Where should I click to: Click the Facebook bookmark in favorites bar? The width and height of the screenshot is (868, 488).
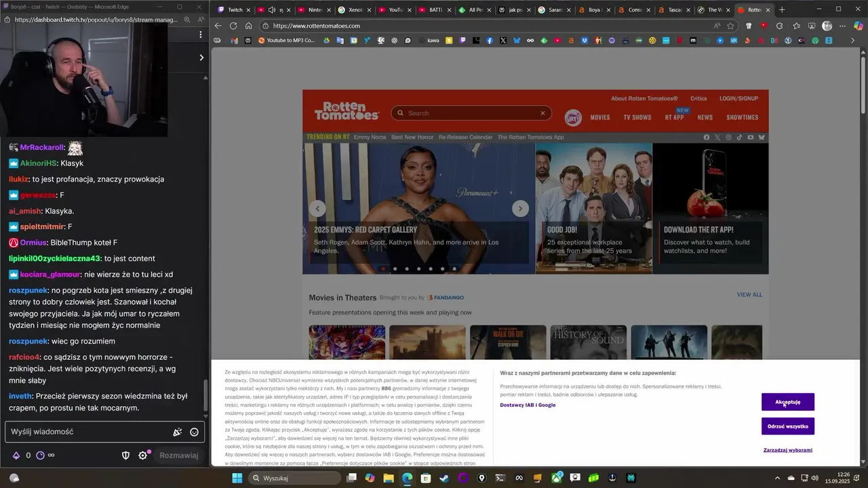pyautogui.click(x=490, y=41)
